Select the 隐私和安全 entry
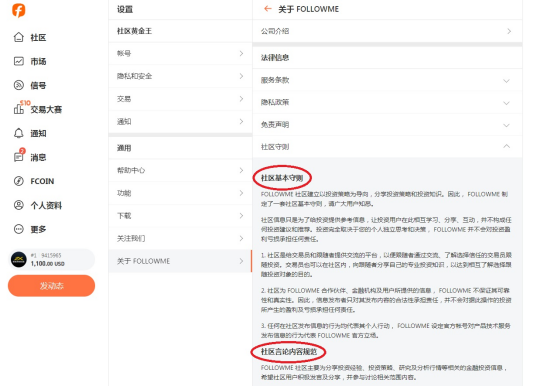 point(134,76)
